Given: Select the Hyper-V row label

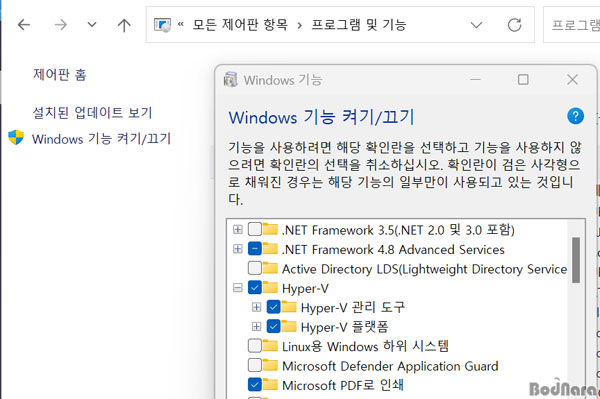Looking at the screenshot, I should [x=305, y=288].
